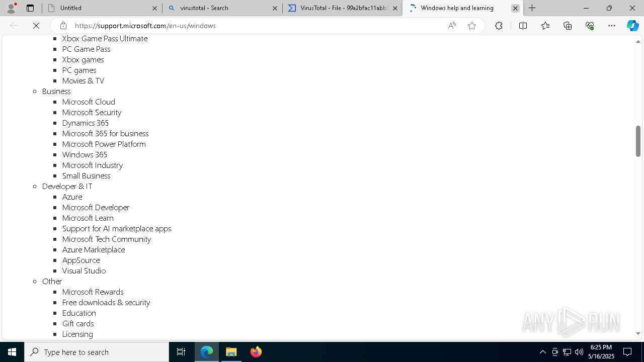Open the Microsoft Developer link
Image resolution: width=644 pixels, height=362 pixels.
click(x=96, y=208)
